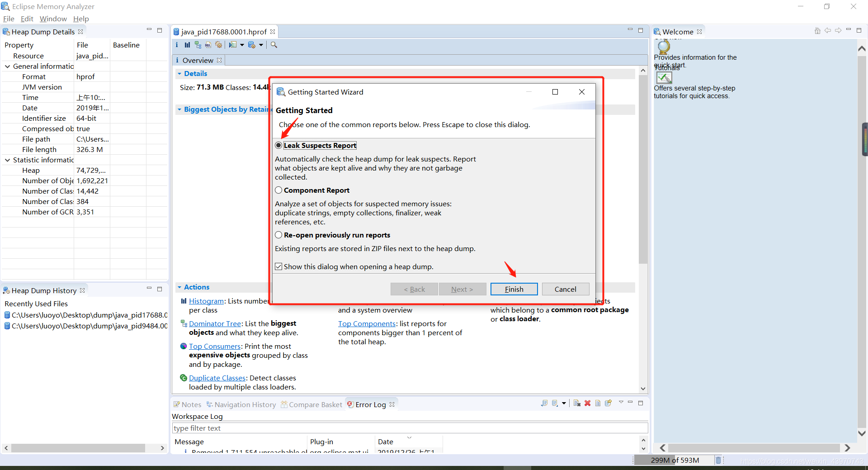Open thread overview gears icon
This screenshot has width=868, height=470.
[219, 45]
